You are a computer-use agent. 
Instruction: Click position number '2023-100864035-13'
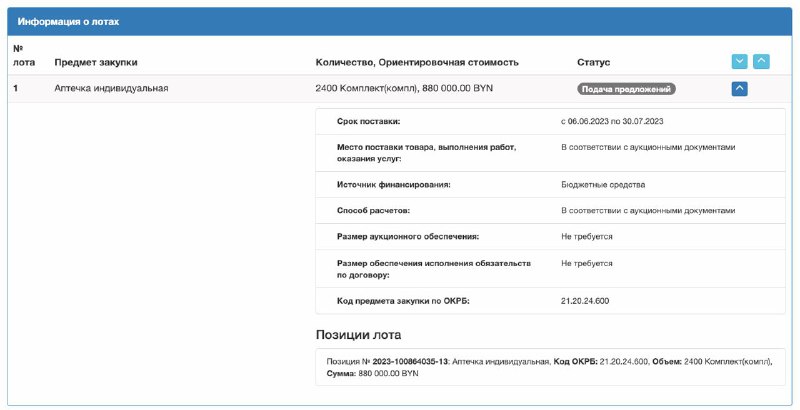(410, 362)
